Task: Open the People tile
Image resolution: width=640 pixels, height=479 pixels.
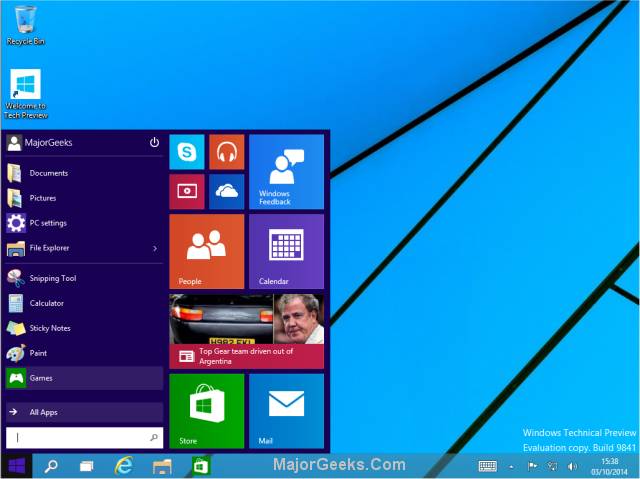Action: (207, 251)
